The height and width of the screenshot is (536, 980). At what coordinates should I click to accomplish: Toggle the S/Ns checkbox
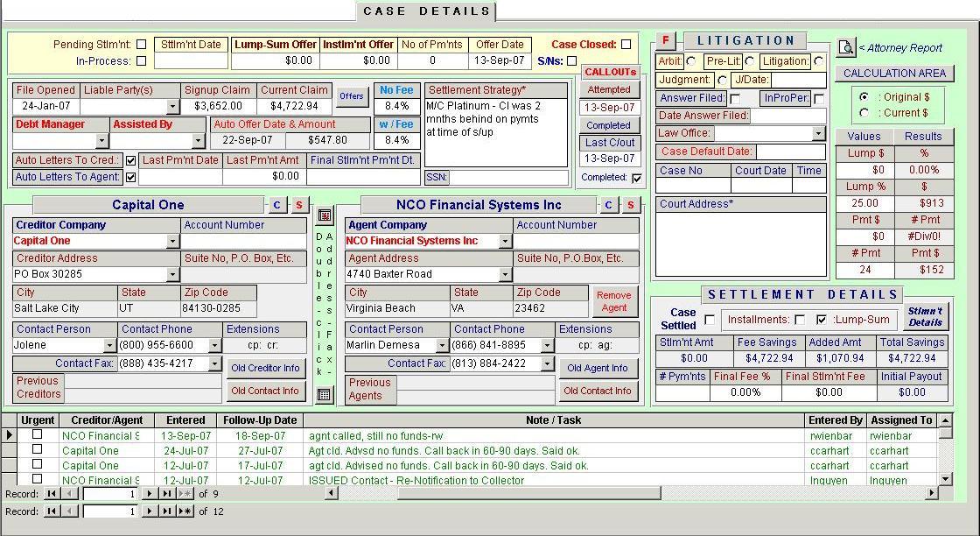pos(572,61)
